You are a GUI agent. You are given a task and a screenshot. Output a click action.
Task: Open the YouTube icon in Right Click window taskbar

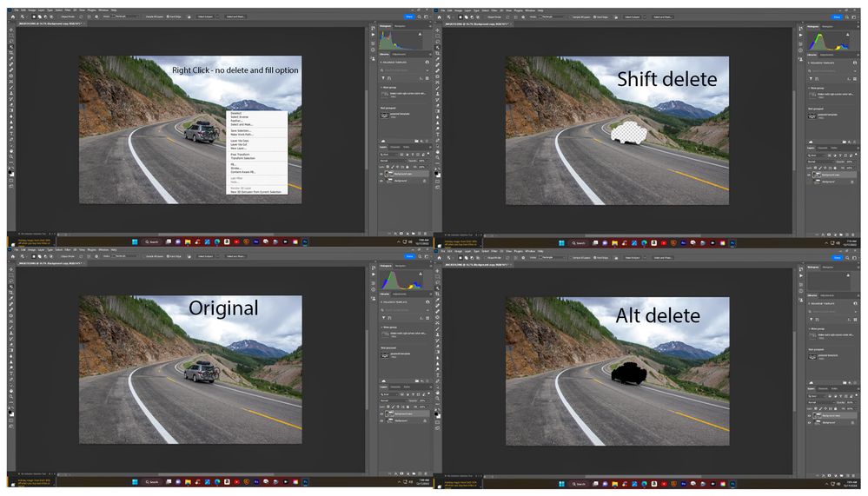point(236,241)
